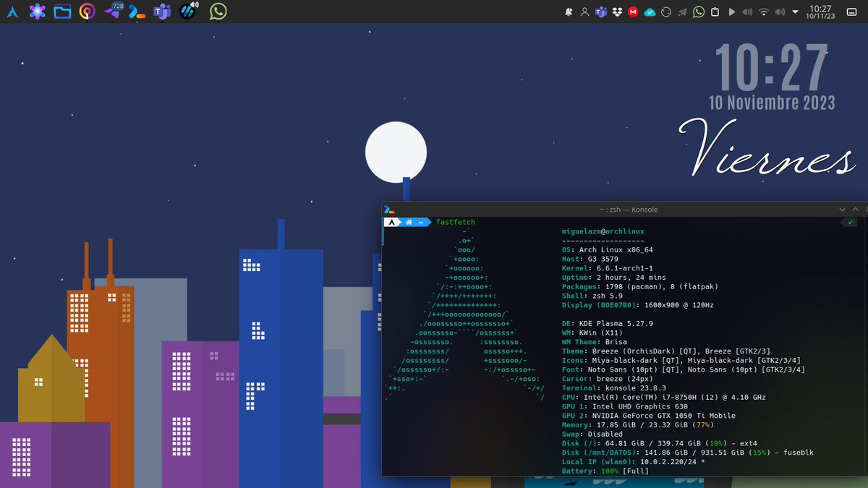Expand hidden system tray icons arrow
This screenshot has height=488, width=868.
tap(796, 12)
